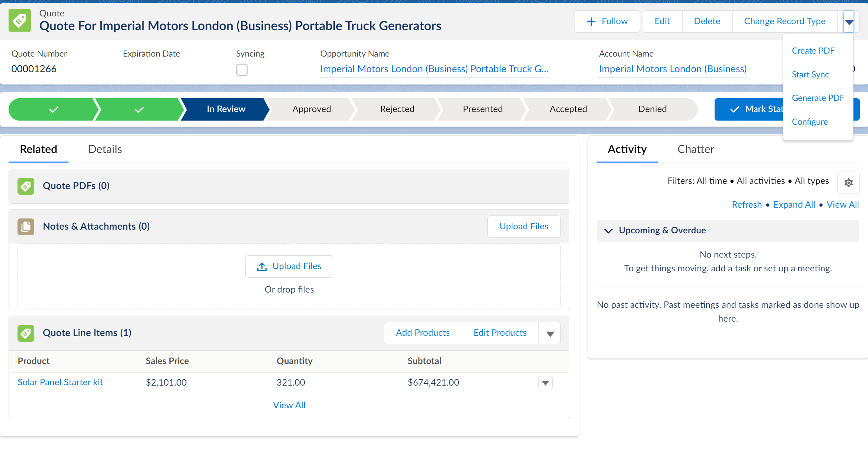Screen dimensions: 868x463
Task: Click checkmark icon on Mark Status button
Action: click(x=734, y=109)
